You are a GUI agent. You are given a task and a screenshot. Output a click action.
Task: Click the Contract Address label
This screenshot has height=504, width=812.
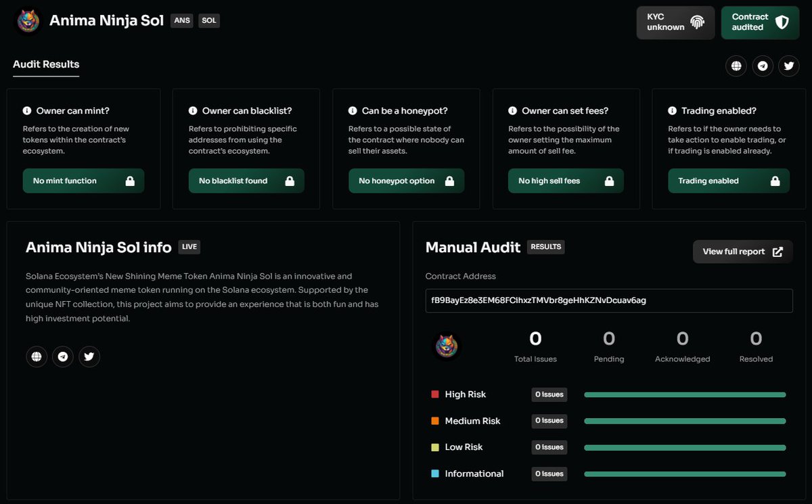click(x=461, y=276)
